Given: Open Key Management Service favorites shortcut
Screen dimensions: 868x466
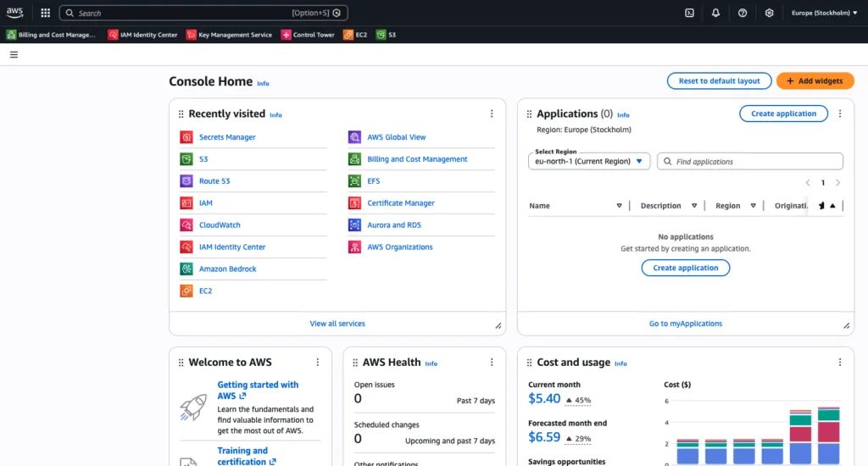Looking at the screenshot, I should (229, 35).
